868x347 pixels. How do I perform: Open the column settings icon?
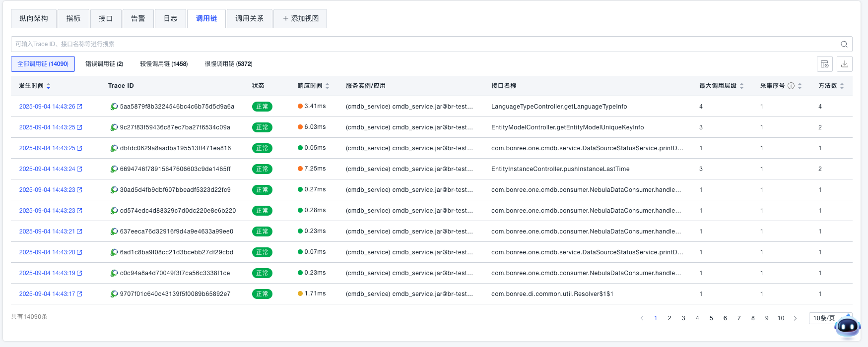(825, 64)
